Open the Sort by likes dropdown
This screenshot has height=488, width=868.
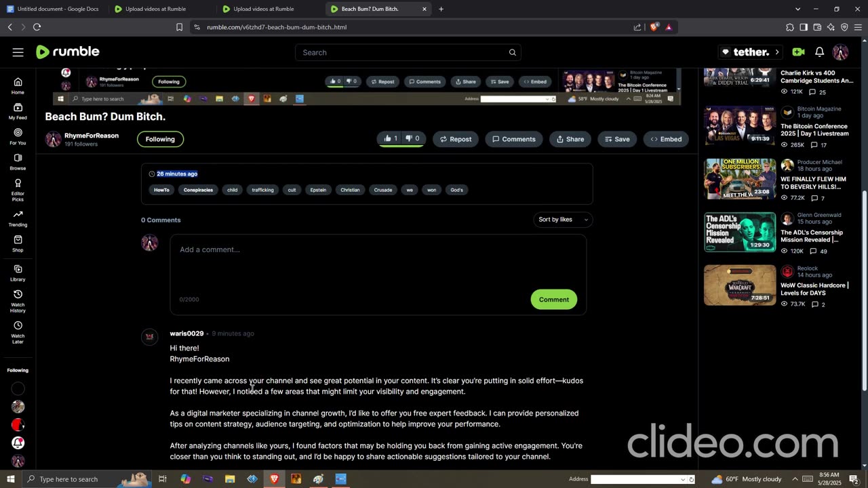tap(563, 220)
